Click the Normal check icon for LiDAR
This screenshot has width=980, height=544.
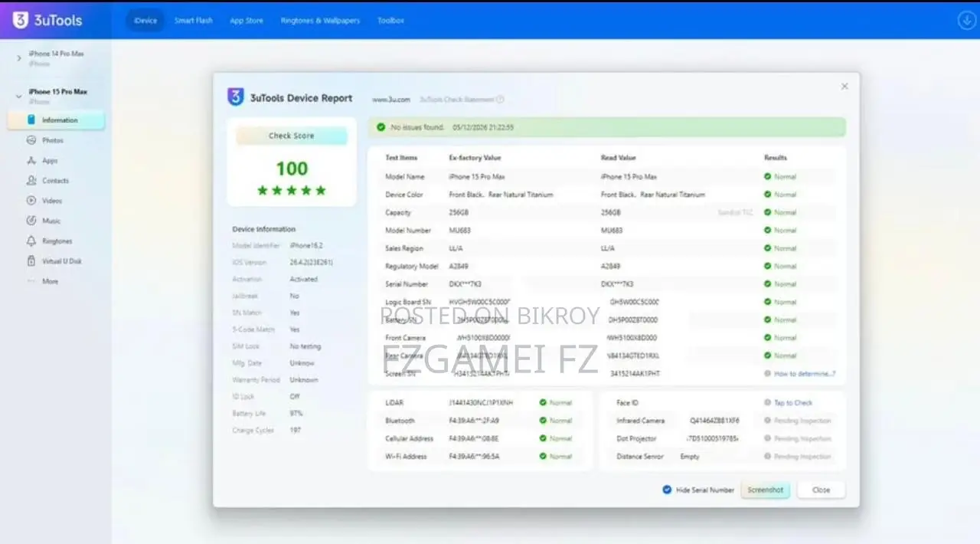pos(543,402)
